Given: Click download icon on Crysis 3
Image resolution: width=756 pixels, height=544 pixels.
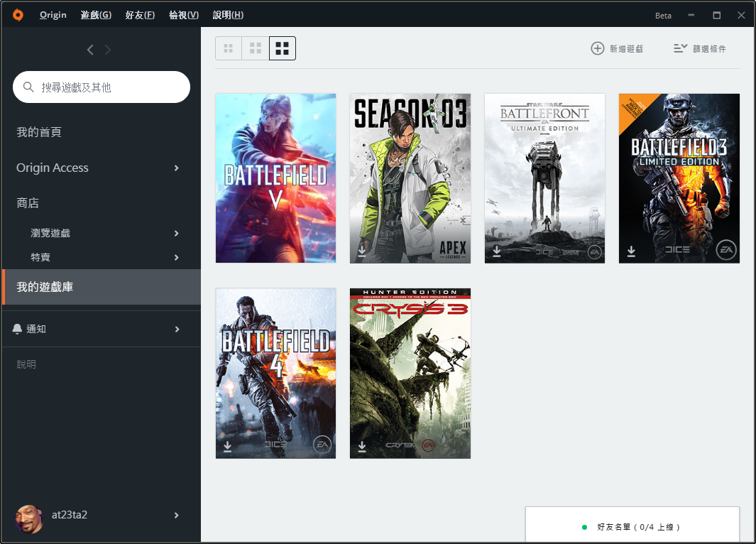Looking at the screenshot, I should coord(361,447).
